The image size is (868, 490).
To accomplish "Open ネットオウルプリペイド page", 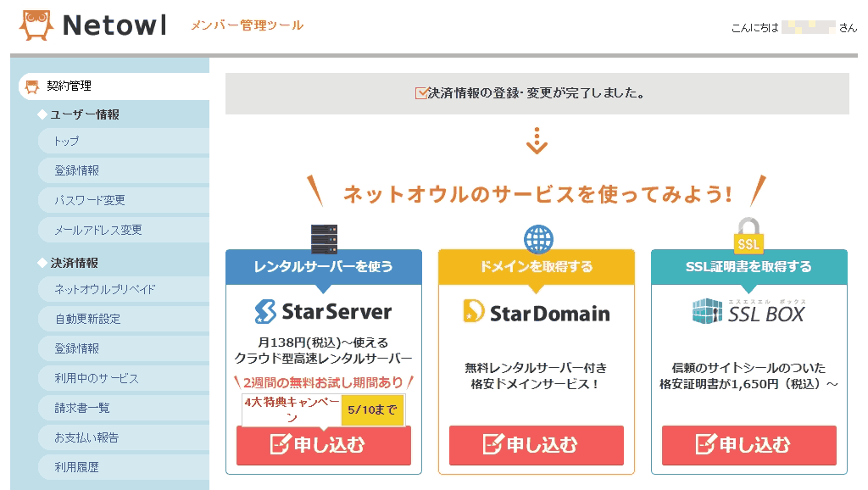I will click(124, 289).
